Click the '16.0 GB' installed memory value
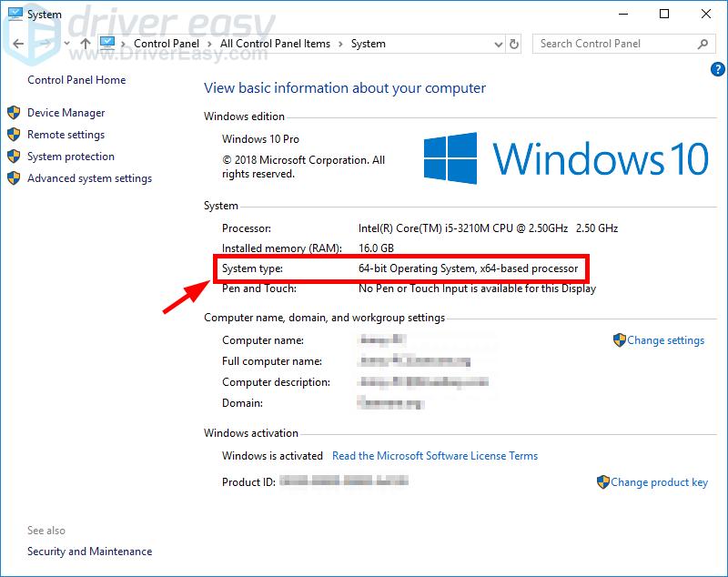Viewport: 728px width, 577px height. click(376, 248)
